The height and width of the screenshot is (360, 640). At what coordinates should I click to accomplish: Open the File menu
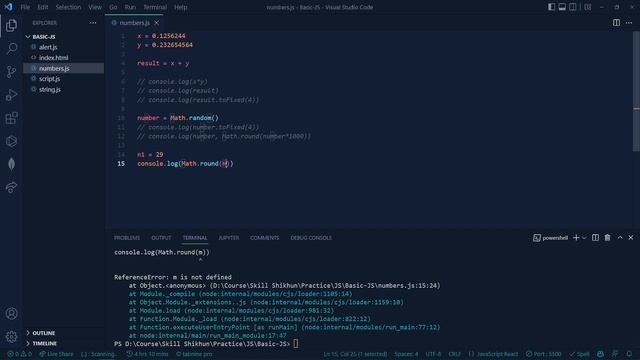coord(25,7)
